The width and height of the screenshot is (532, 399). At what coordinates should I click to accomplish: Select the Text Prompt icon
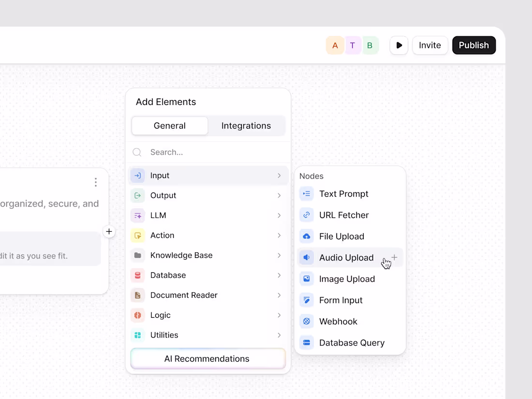click(x=306, y=193)
